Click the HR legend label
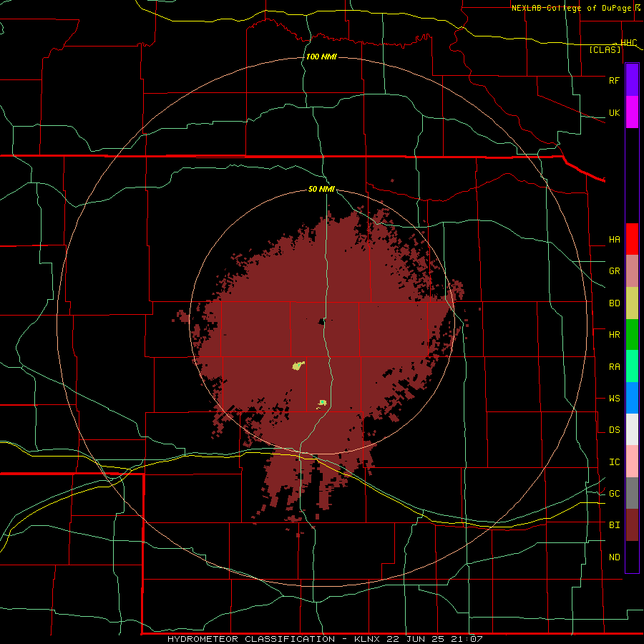Viewport: 644px width, 644px height. click(614, 335)
